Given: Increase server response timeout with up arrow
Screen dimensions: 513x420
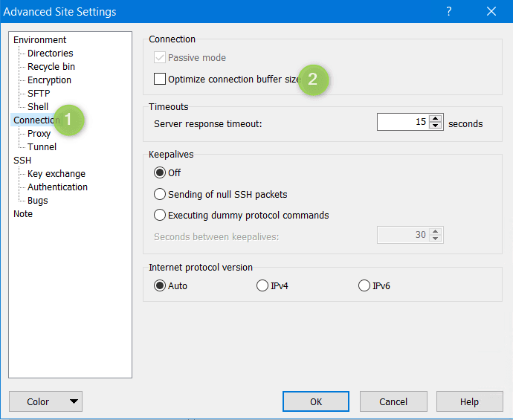Looking at the screenshot, I should coord(436,119).
